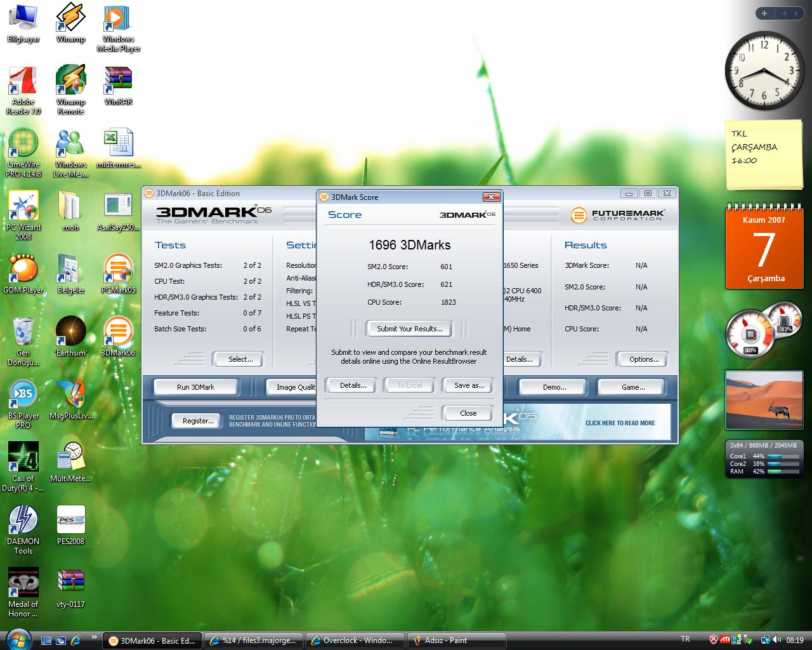Viewport: 812px width, 650px height.
Task: Select the moh folder icon
Action: point(70,211)
